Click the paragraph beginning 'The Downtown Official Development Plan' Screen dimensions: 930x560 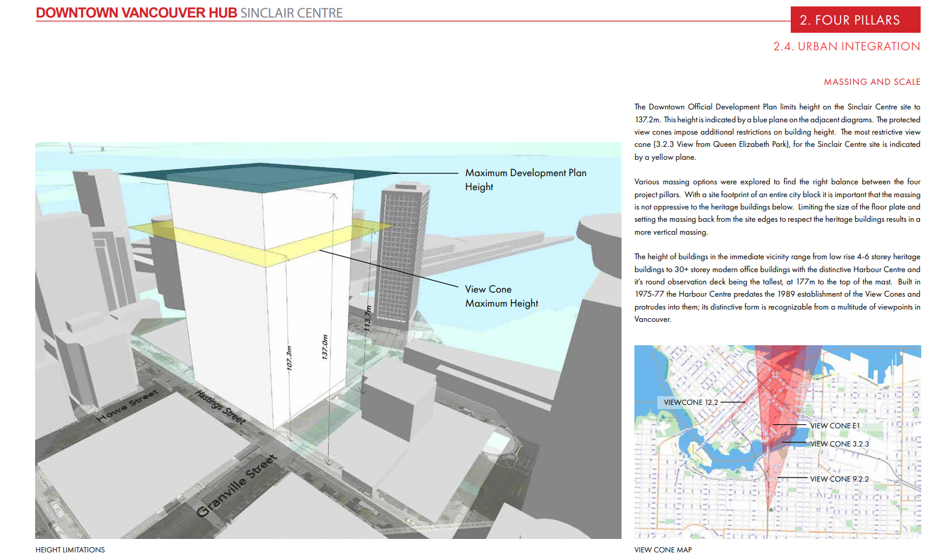(x=777, y=132)
